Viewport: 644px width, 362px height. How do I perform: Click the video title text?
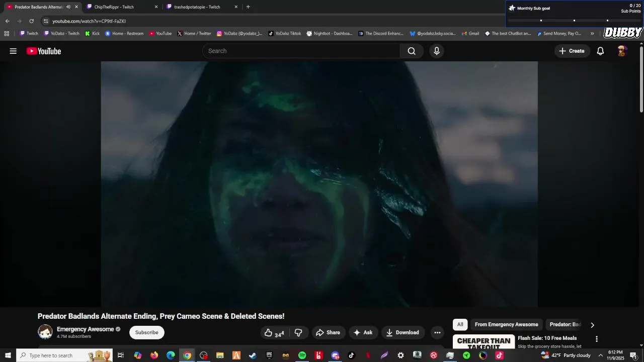coord(161,316)
